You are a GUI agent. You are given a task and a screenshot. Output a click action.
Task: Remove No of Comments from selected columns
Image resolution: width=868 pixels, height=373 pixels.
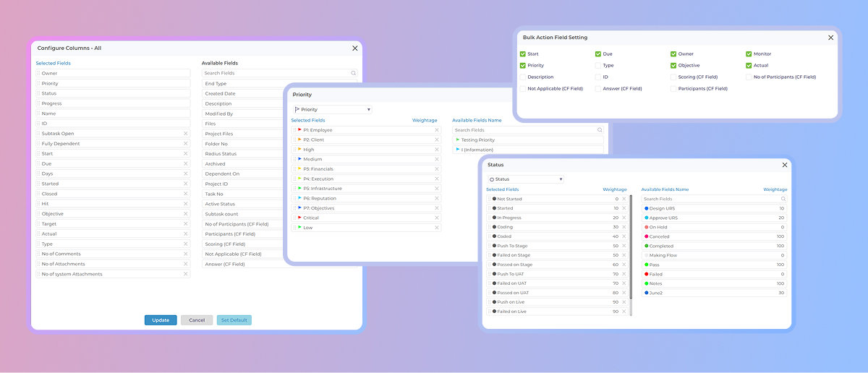(185, 254)
